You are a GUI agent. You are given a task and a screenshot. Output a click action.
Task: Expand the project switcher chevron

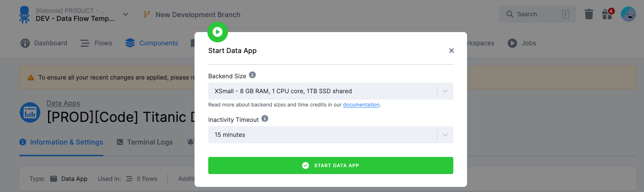point(126,15)
